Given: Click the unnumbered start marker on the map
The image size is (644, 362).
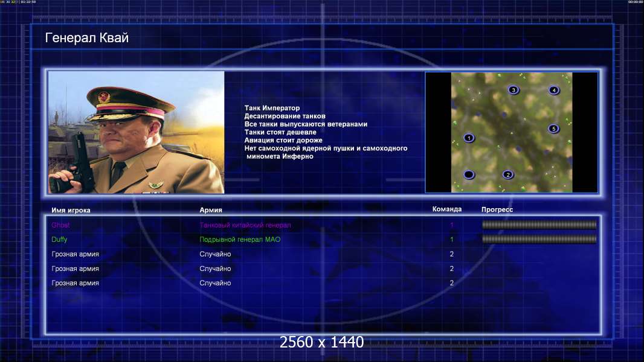Looking at the screenshot, I should (x=469, y=174).
